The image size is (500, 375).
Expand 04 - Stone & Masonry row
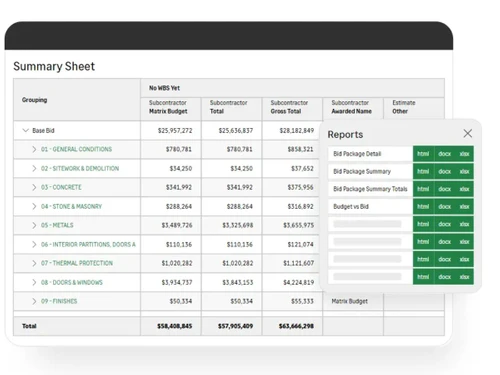point(34,206)
